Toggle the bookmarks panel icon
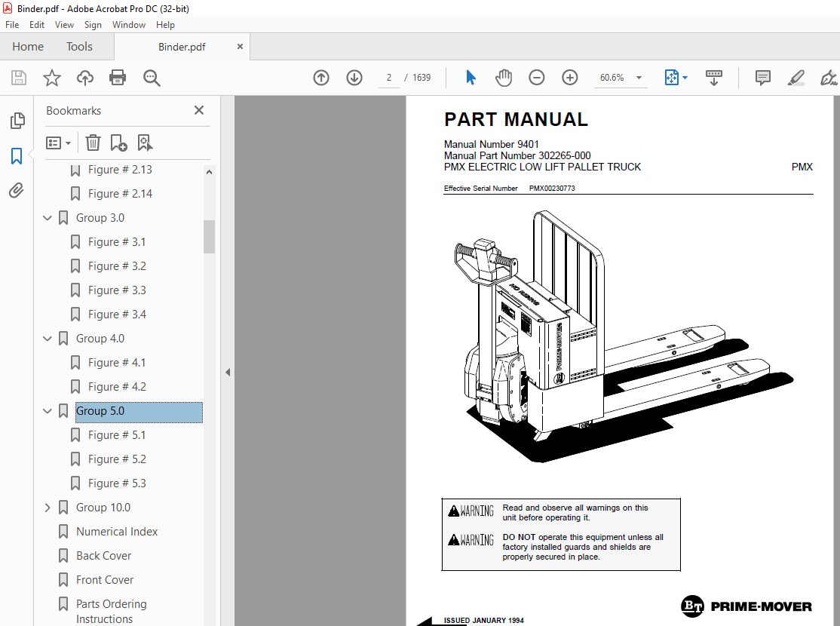This screenshot has height=626, width=840. coord(17,156)
